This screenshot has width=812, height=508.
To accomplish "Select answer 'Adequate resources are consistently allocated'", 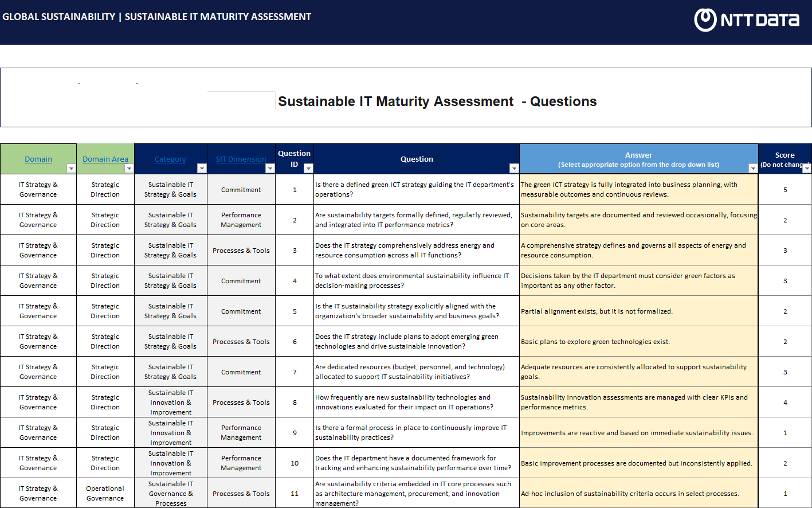I will (x=639, y=372).
